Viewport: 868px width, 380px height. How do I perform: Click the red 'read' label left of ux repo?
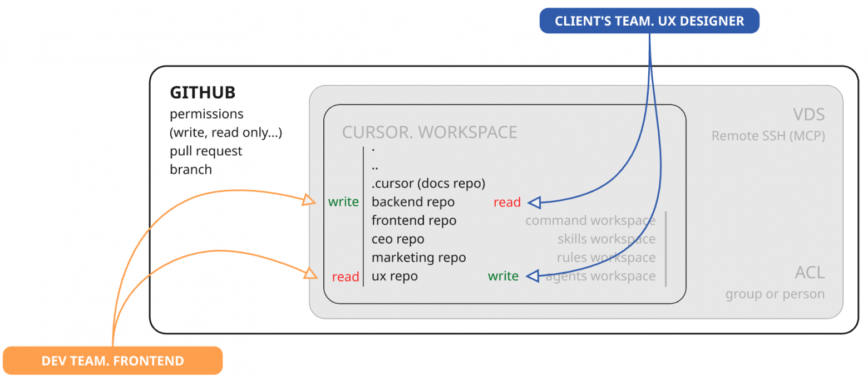click(346, 277)
